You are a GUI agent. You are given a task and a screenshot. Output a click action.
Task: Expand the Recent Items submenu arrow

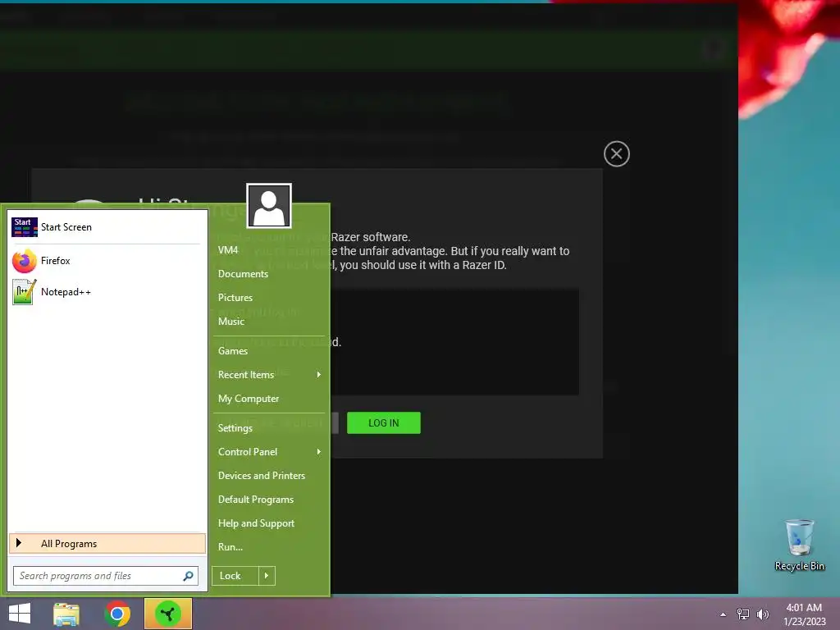click(319, 374)
